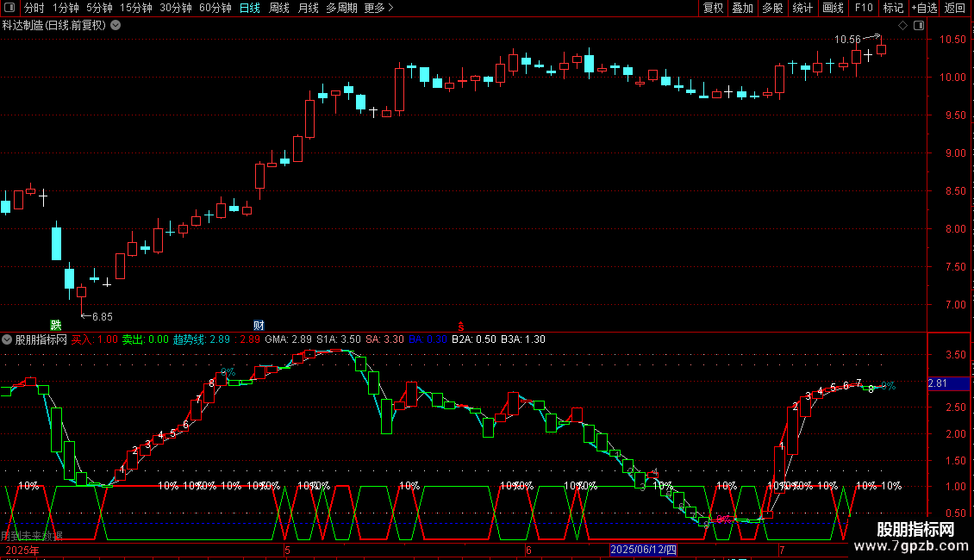The image size is (974, 560).
Task: Open the 统计 statistics tool
Action: click(x=802, y=8)
